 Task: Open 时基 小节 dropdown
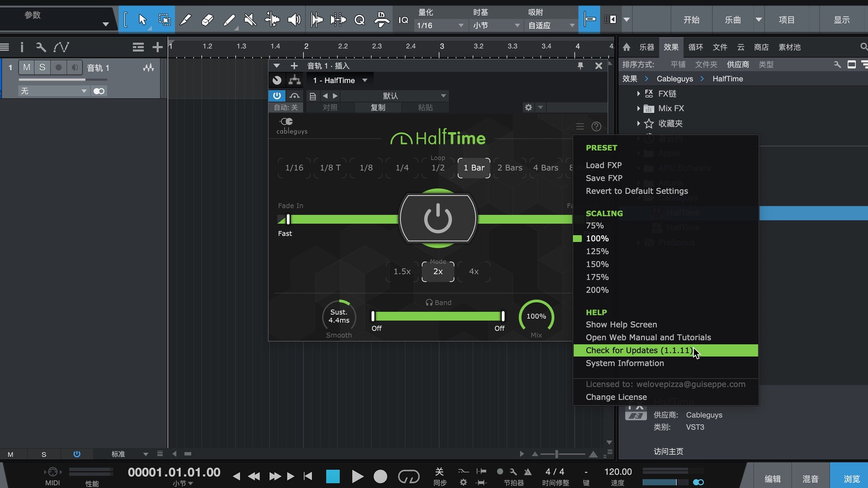(496, 25)
